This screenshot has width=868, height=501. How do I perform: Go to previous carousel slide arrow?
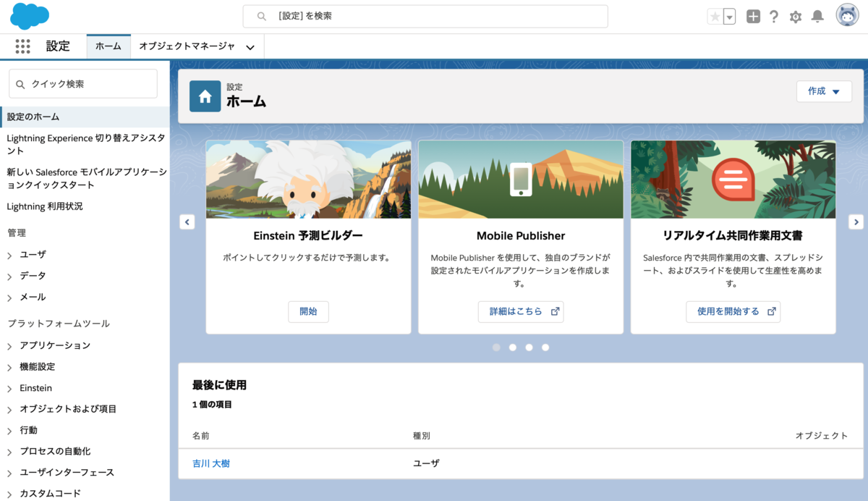click(187, 222)
